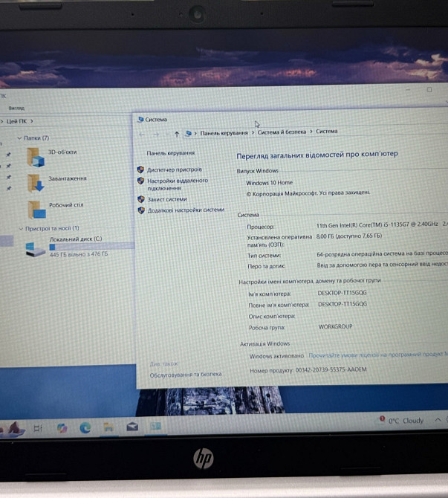
Task: Click shield icon beside Додаткові настройки системи
Action: tap(141, 210)
